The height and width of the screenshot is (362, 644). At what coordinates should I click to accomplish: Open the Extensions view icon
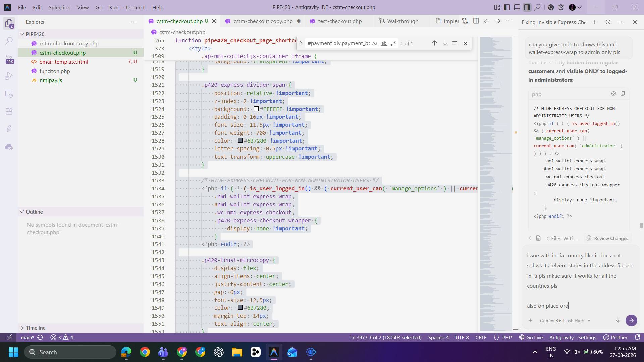coord(9,111)
